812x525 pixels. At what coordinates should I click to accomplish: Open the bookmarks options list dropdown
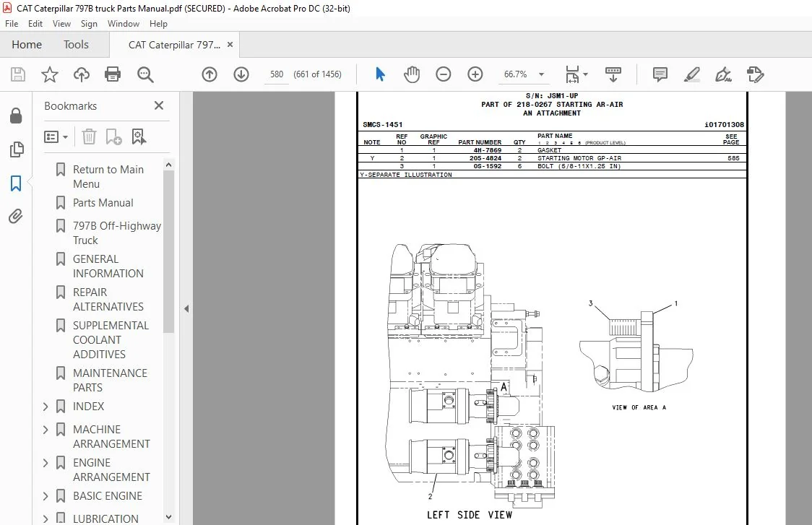coord(56,136)
